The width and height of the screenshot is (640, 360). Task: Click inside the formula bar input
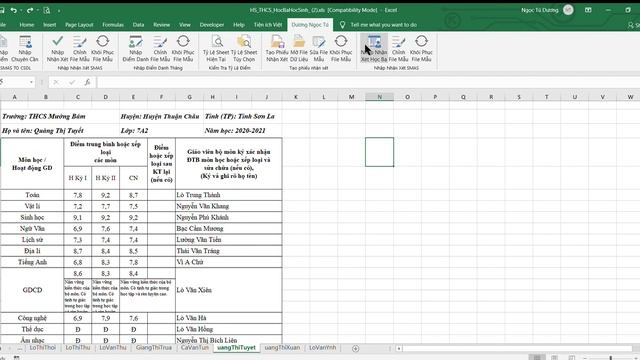[x=367, y=82]
